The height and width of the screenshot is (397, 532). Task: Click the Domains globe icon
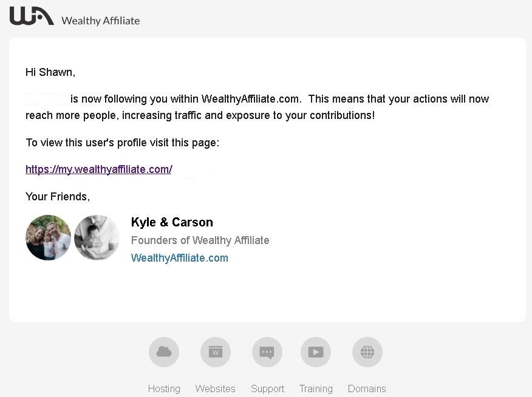[x=367, y=352]
